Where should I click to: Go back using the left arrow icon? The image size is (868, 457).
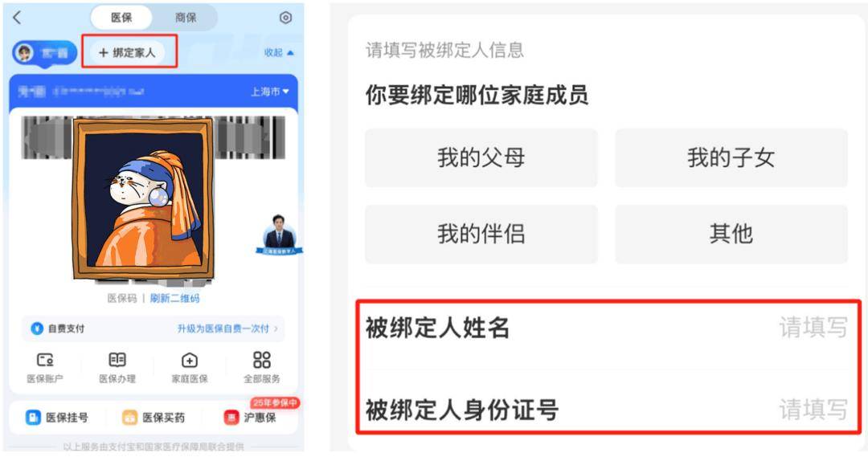[x=17, y=18]
